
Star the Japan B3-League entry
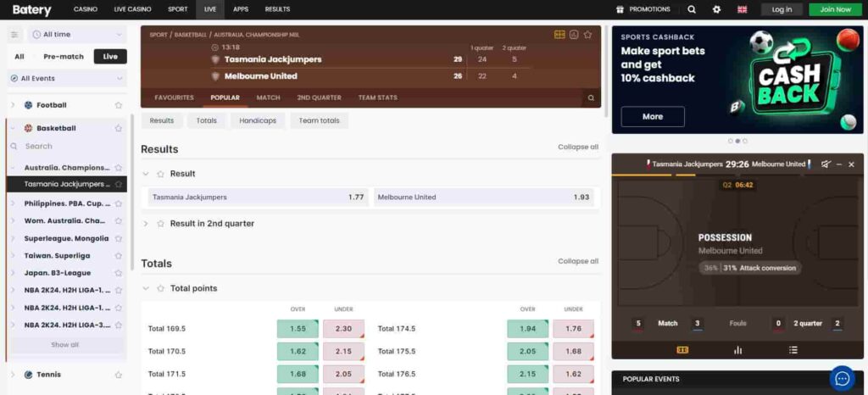pos(118,273)
